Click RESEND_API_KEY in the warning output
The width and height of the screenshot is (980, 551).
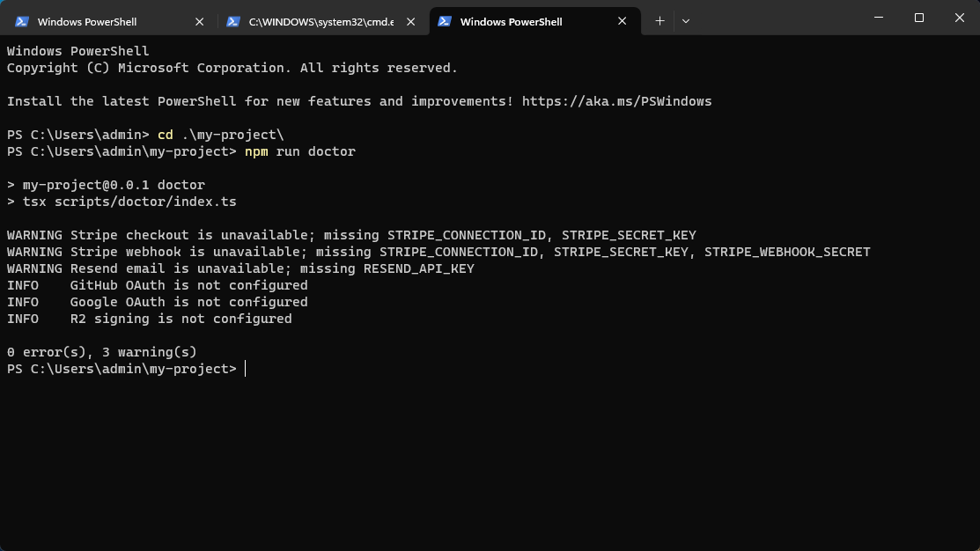coord(419,268)
